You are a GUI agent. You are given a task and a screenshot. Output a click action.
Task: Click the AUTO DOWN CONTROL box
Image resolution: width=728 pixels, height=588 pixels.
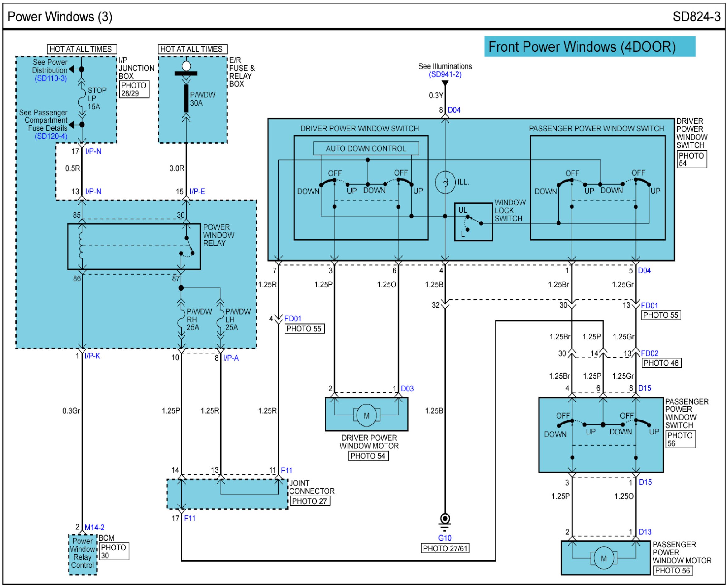tap(366, 148)
